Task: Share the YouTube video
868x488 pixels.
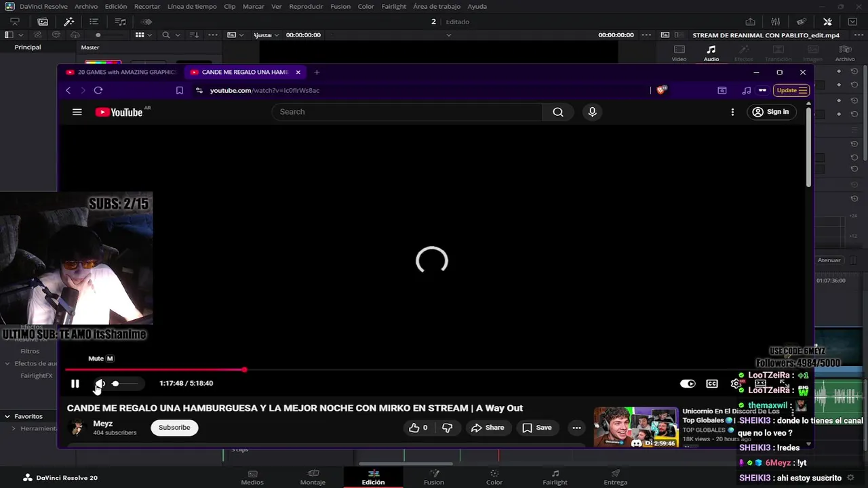Action: pyautogui.click(x=488, y=428)
